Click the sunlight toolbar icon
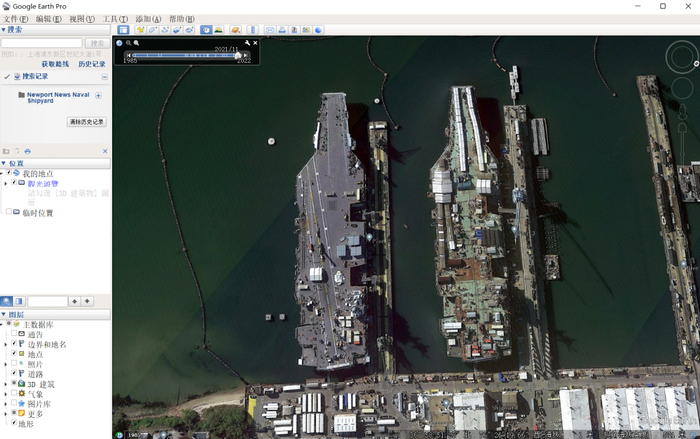The width and height of the screenshot is (700, 439). coord(220,30)
